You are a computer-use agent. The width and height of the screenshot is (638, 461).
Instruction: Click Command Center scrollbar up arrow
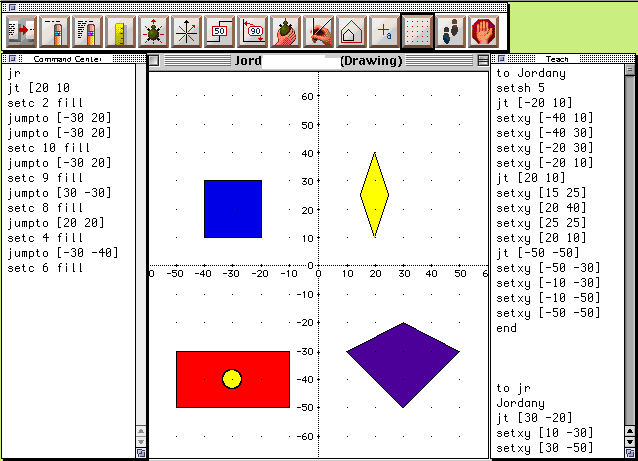[x=141, y=431]
